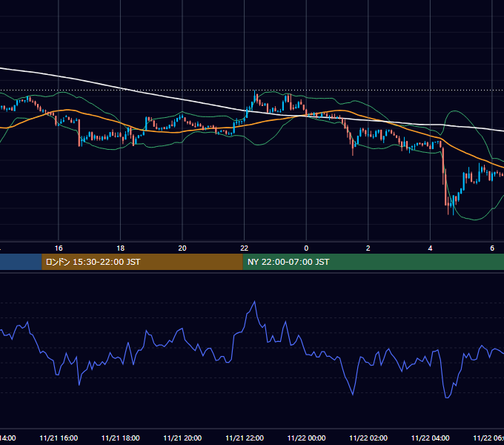Select the ロンドン 15:30-22:00 JST session bar
Viewport: 504px width, 445px height.
(x=142, y=262)
